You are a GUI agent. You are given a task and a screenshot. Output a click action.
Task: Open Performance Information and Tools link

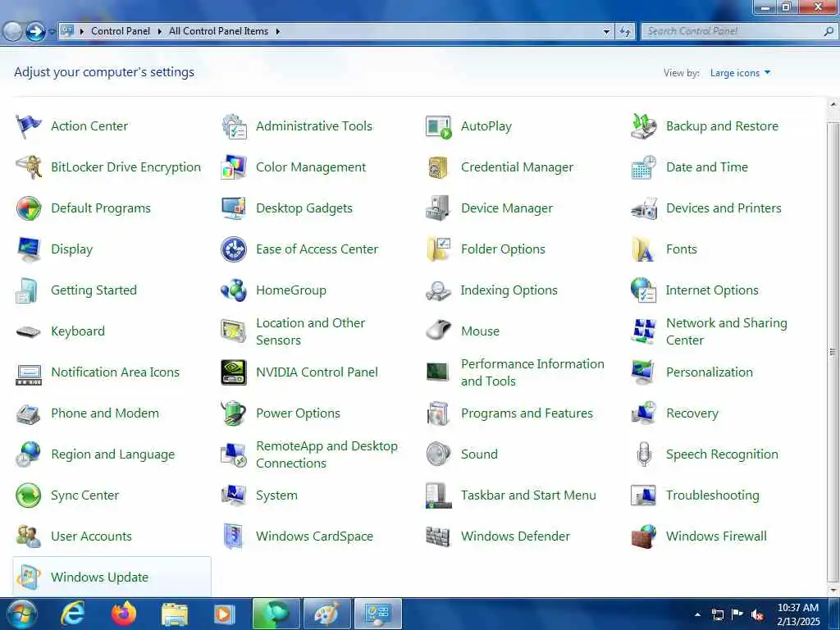(x=532, y=372)
